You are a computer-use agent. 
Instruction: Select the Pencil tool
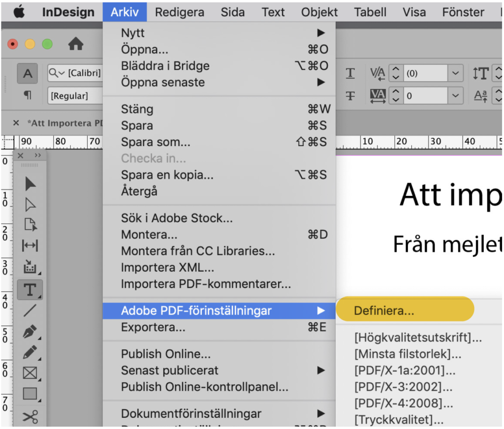click(x=30, y=353)
